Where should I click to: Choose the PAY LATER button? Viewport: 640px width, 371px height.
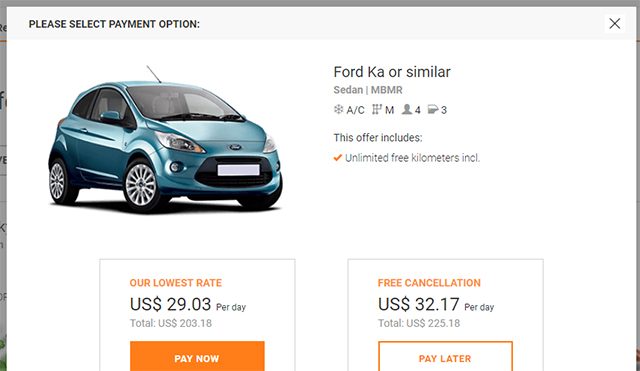(x=445, y=356)
